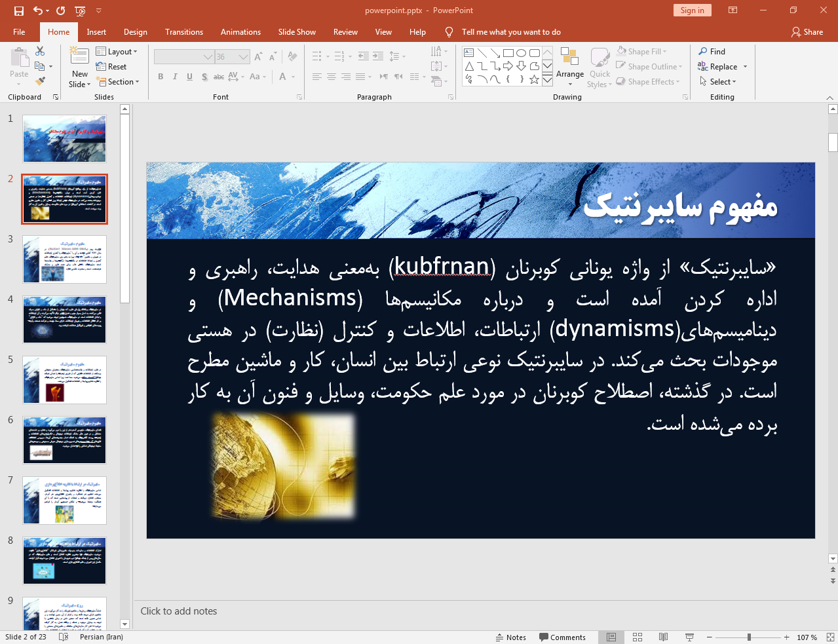The height and width of the screenshot is (644, 838).
Task: Click the Fit slide to window icon
Action: coord(830,637)
